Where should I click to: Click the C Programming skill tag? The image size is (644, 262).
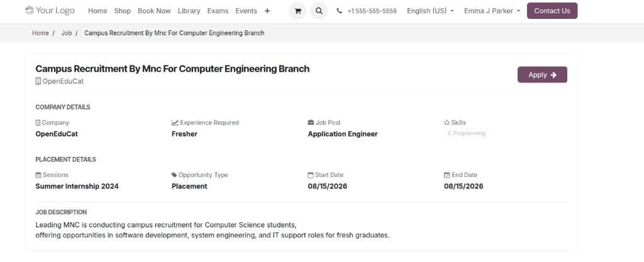click(x=467, y=134)
